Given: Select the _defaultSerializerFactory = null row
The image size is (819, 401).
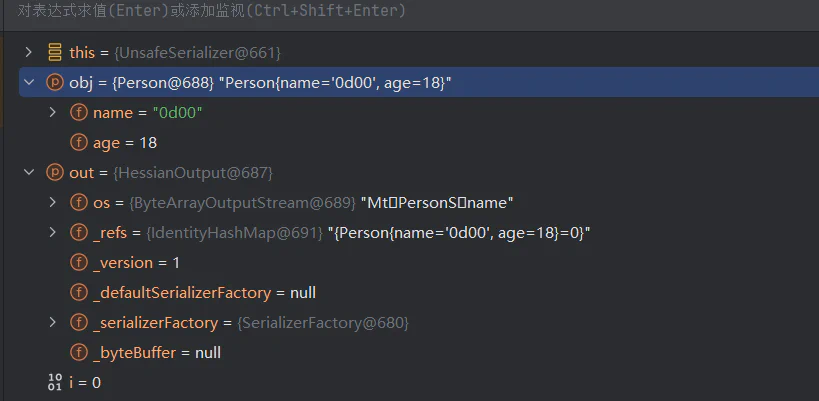Looking at the screenshot, I should (x=419, y=292).
